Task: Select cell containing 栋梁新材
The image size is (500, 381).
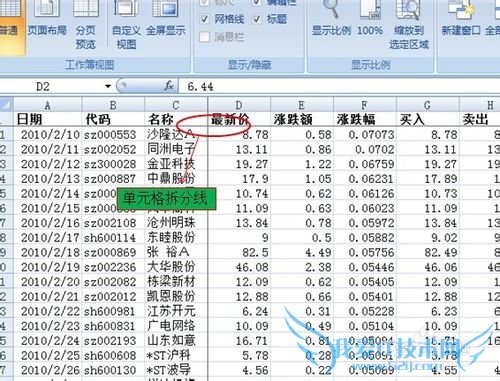Action: pos(176,282)
